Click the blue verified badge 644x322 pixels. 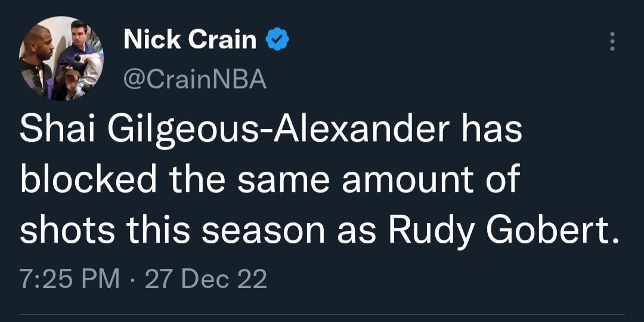[x=277, y=40]
